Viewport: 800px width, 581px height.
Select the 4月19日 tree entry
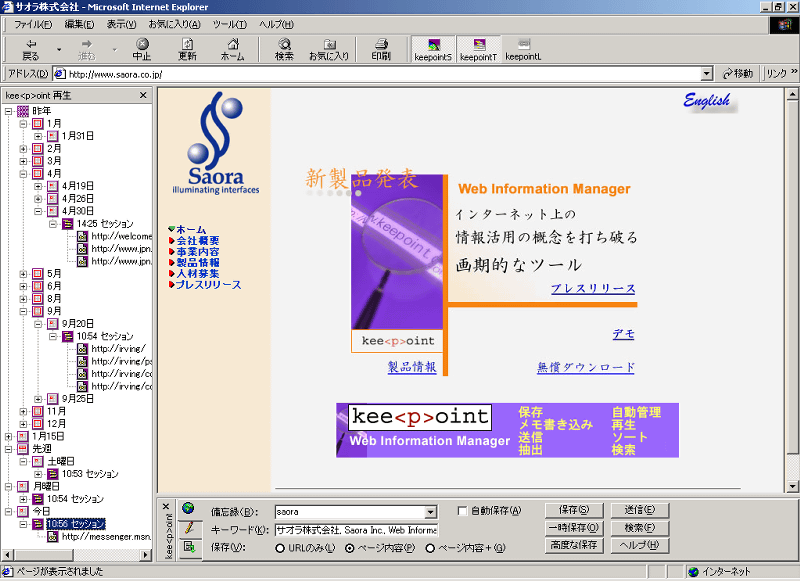click(78, 186)
